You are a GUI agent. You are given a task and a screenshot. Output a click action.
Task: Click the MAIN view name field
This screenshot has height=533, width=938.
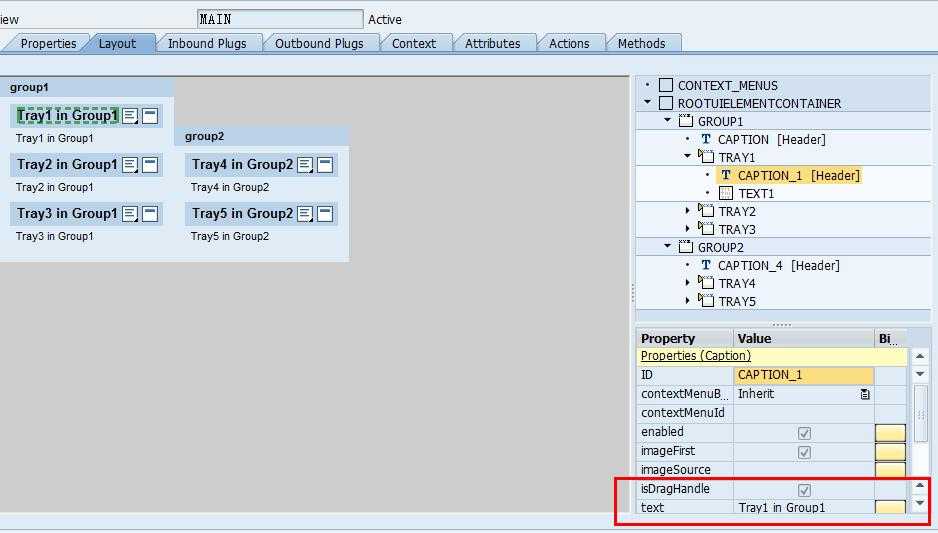279,19
